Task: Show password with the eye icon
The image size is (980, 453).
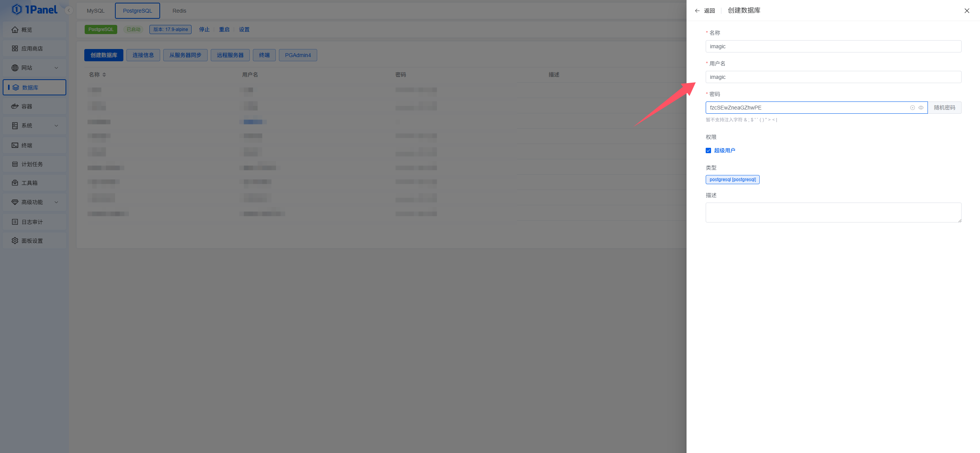Action: (921, 108)
